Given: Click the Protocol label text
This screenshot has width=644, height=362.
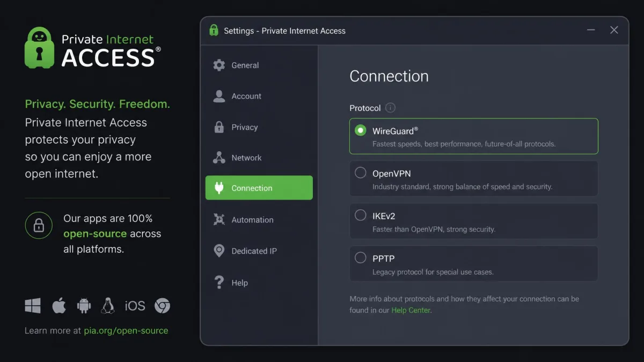Looking at the screenshot, I should pos(365,108).
